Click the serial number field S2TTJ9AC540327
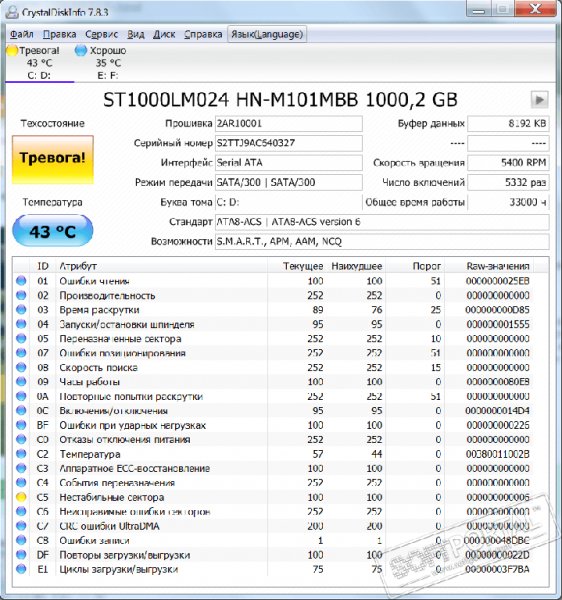 click(288, 143)
